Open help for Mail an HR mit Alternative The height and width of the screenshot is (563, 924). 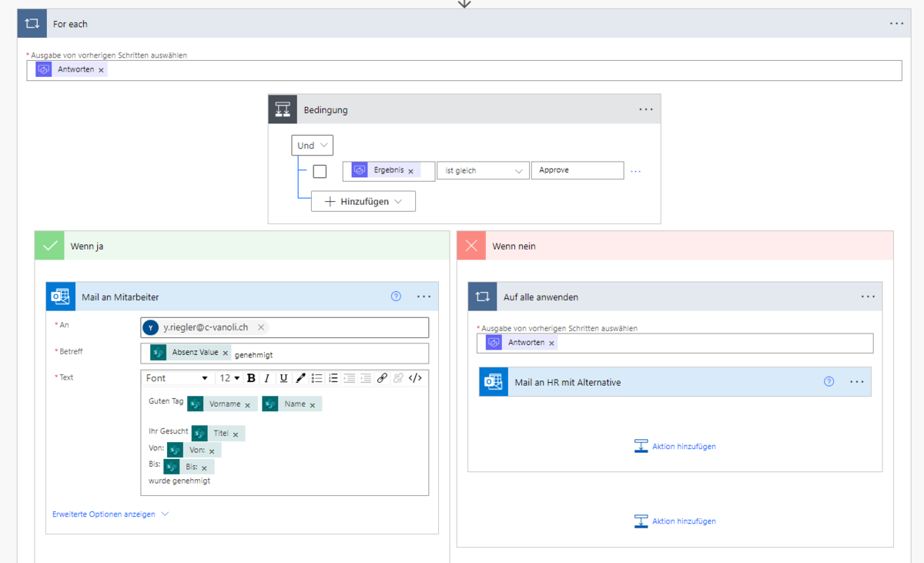coord(829,381)
